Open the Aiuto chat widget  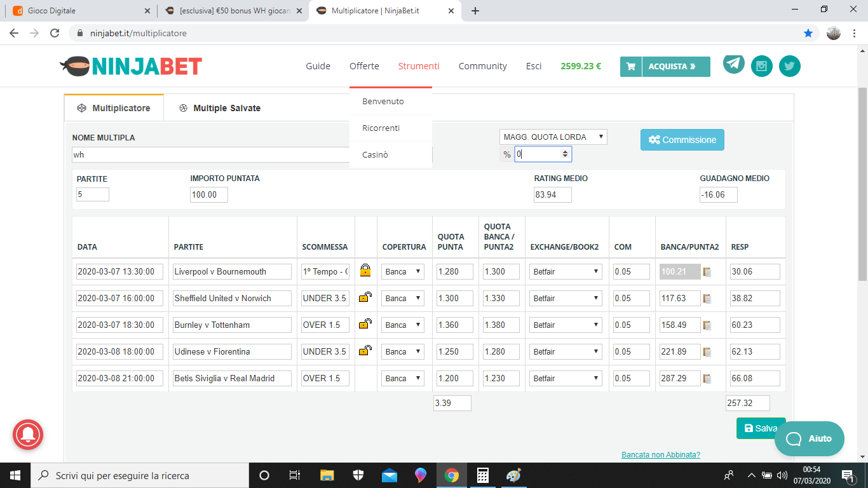coord(810,438)
